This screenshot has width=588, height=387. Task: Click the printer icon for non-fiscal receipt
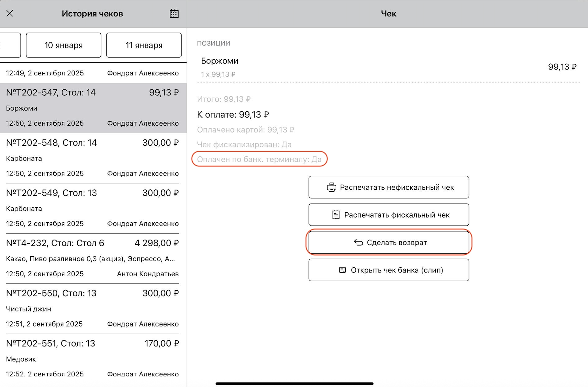point(332,187)
